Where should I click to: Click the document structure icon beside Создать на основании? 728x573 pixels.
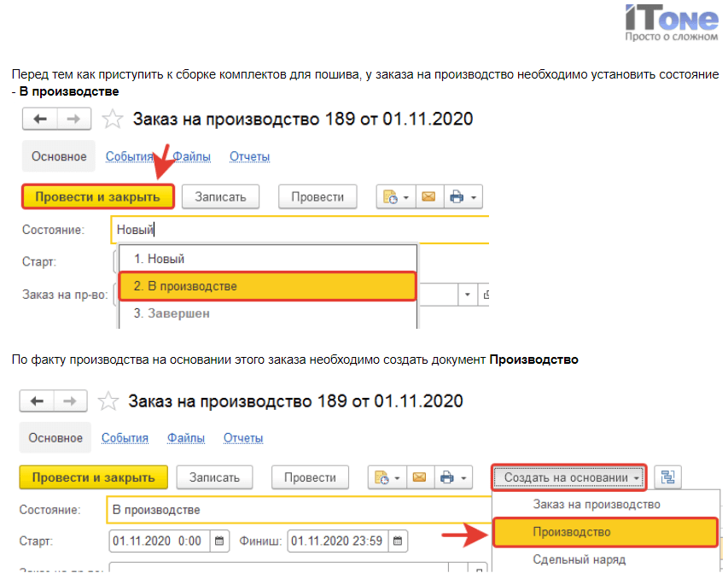click(667, 478)
